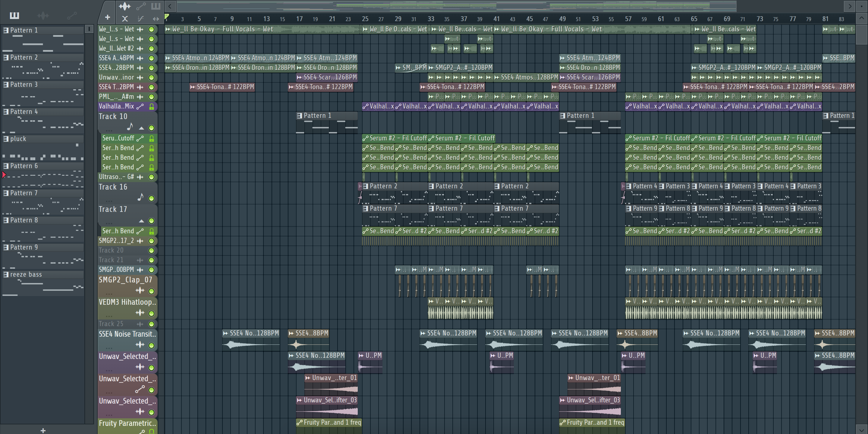Click the reeze bass pattern icon in the picker
This screenshot has width=868, height=434.
6,275
